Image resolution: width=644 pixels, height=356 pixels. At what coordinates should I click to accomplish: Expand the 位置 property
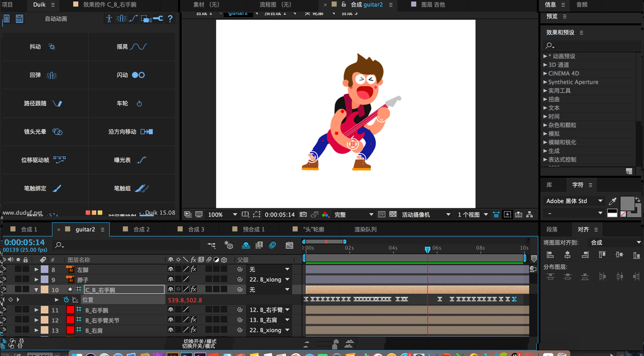point(56,300)
